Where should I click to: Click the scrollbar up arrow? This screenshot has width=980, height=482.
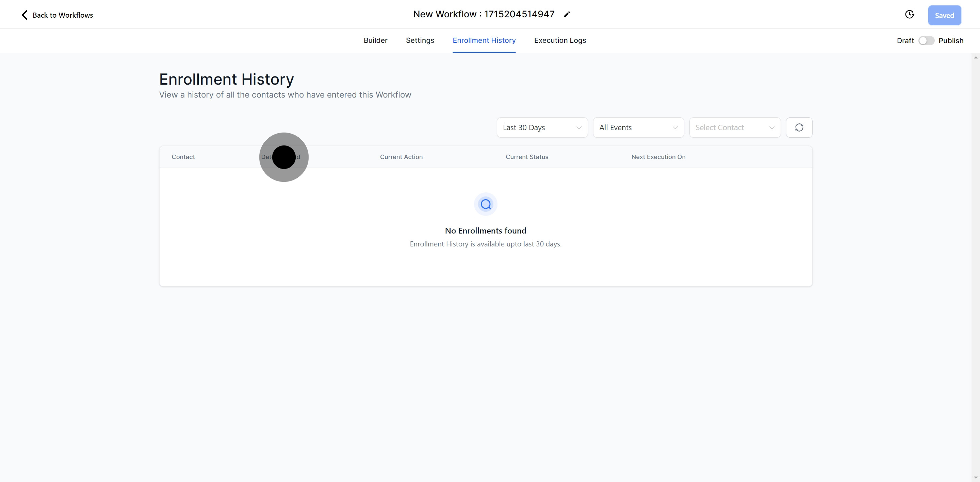(x=976, y=57)
